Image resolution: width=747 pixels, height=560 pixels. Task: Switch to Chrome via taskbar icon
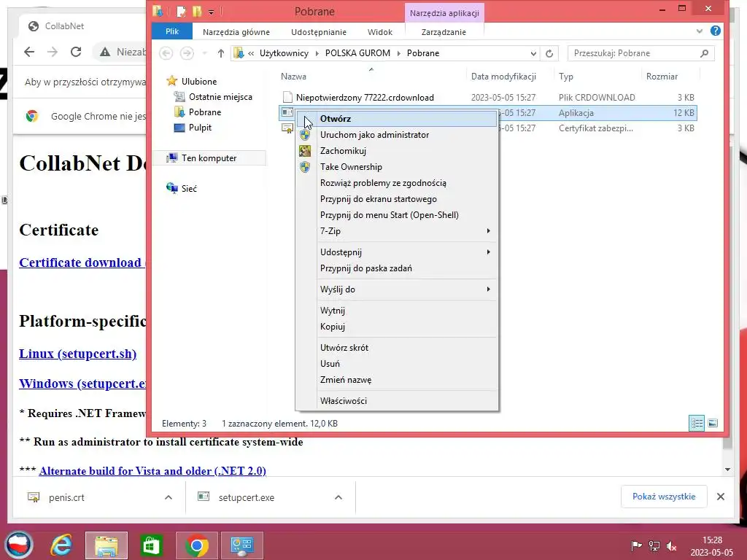coord(197,545)
